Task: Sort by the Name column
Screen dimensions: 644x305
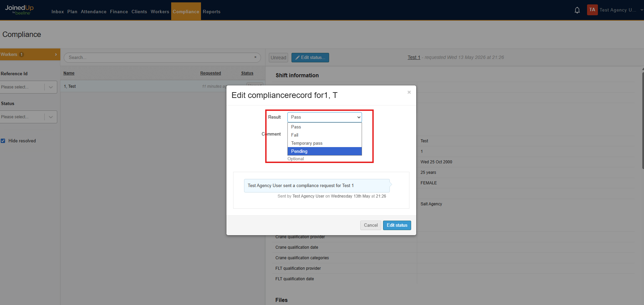Action: [x=69, y=73]
